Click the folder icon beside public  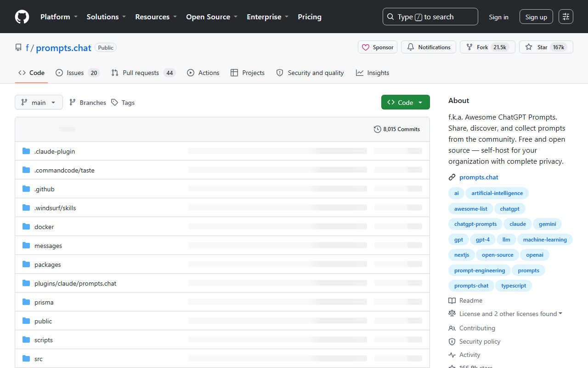click(x=26, y=321)
